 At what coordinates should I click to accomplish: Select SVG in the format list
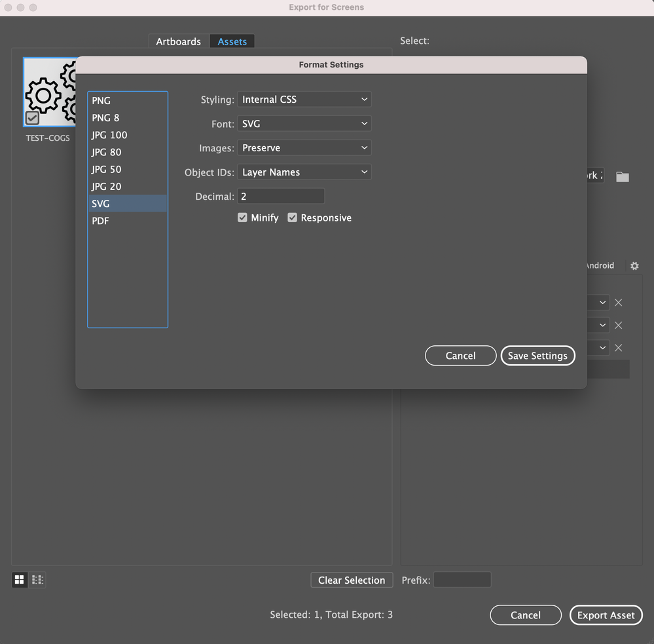coord(128,203)
